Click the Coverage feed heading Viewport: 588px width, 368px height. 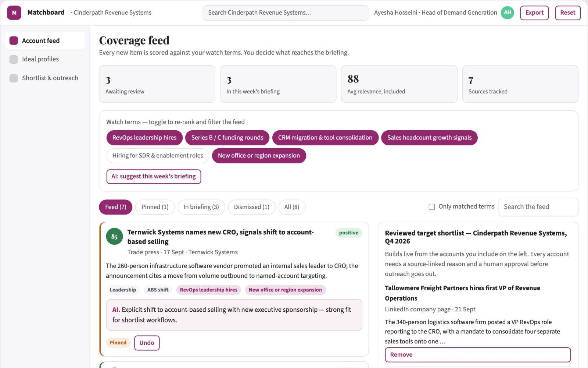tap(134, 40)
